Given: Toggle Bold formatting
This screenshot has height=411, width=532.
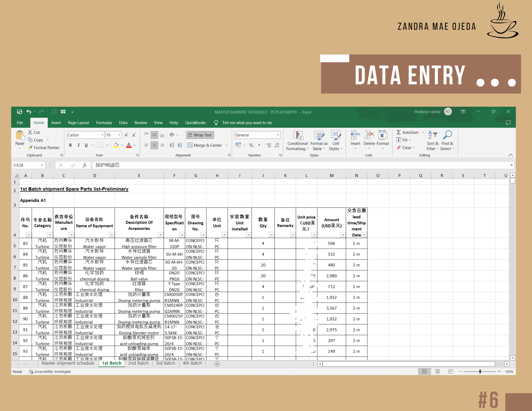Looking at the screenshot, I should pyautogui.click(x=70, y=145).
